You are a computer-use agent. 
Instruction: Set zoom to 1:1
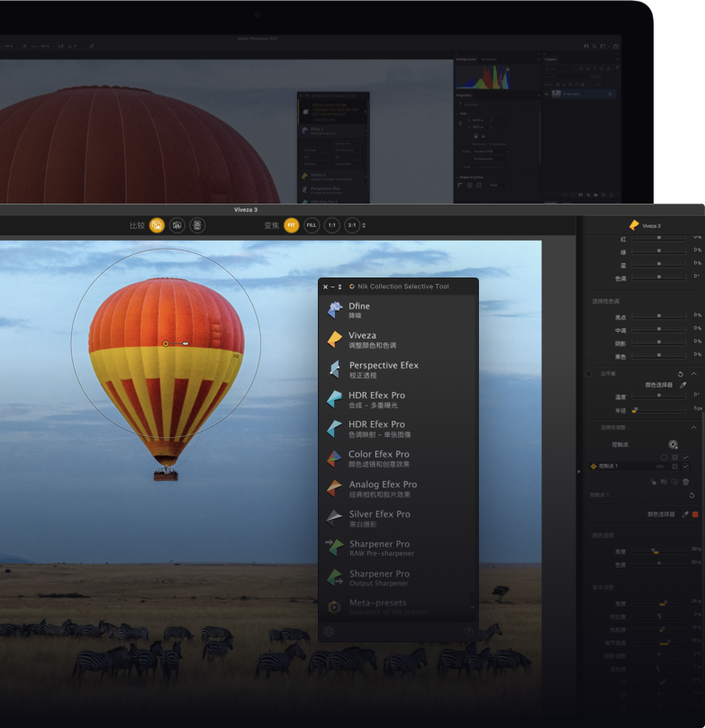point(332,225)
